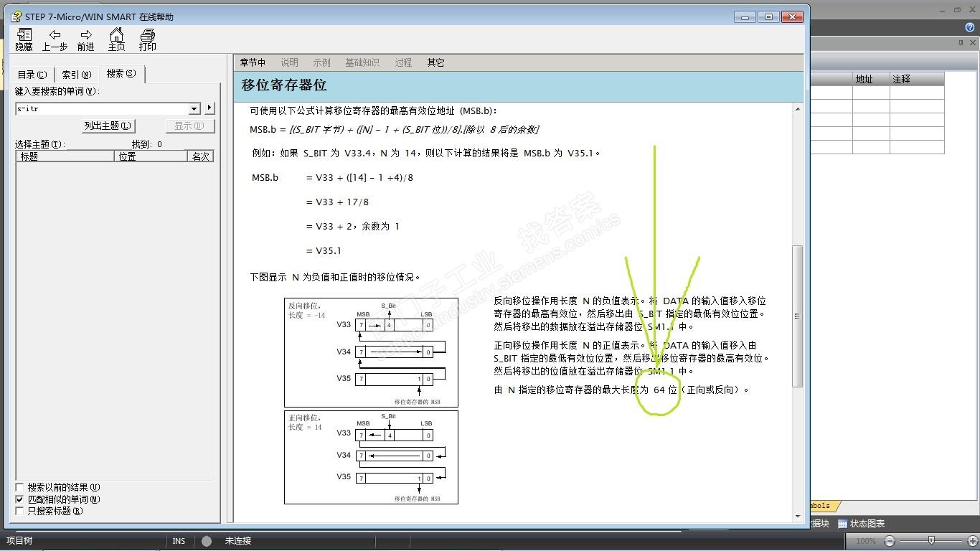Screen dimensions: 980x551
Task: Click the scroll-down arrow of help content
Action: pos(797,517)
